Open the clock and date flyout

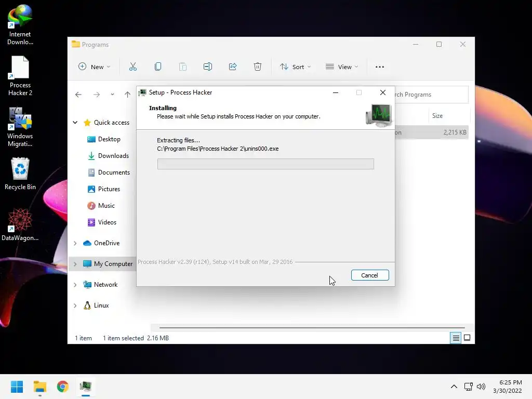(508, 387)
